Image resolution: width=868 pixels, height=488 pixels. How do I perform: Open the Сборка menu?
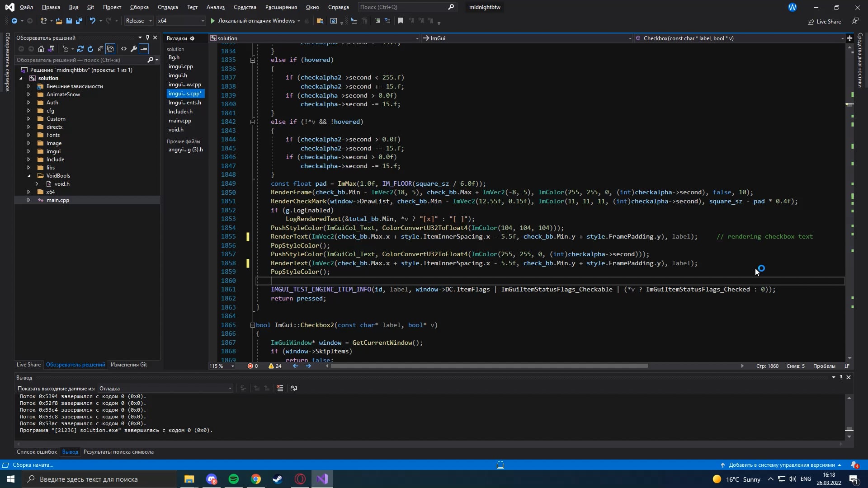tap(139, 7)
